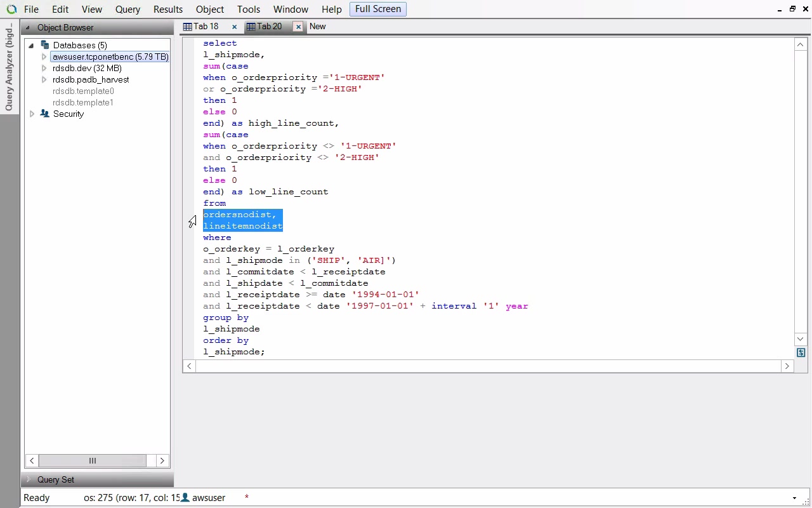812x508 pixels.
Task: Expand the rdsdb.dev database node
Action: click(x=44, y=68)
